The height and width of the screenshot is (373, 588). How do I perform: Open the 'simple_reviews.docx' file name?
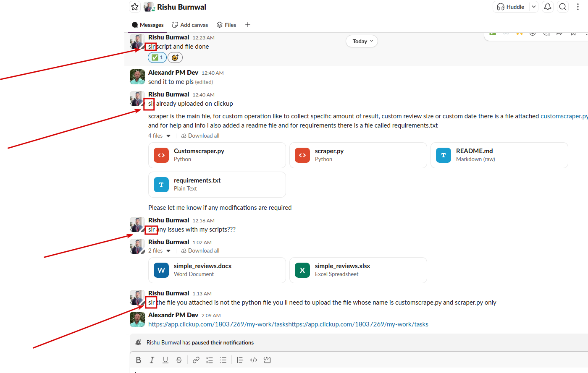[203, 266]
